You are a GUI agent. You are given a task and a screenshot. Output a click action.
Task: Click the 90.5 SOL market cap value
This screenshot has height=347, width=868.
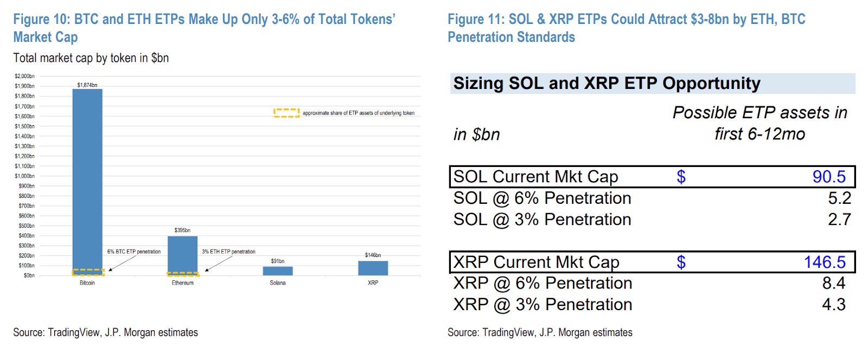(x=829, y=177)
